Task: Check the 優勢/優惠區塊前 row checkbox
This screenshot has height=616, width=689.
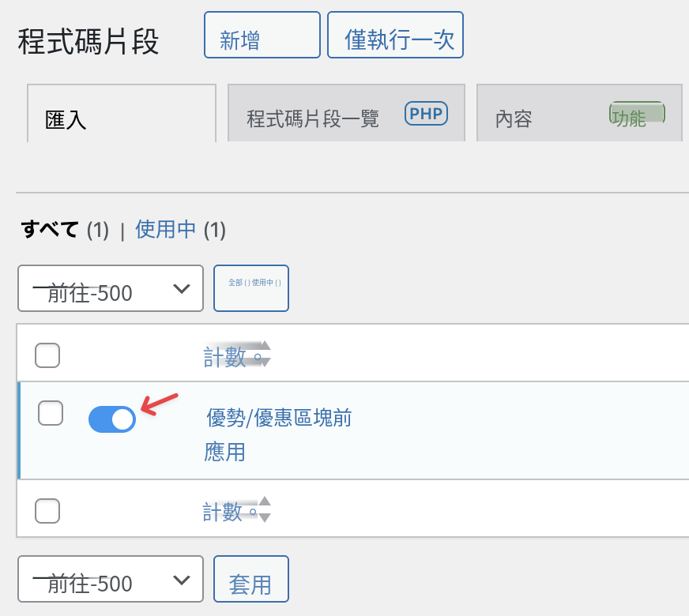Action: [x=51, y=413]
